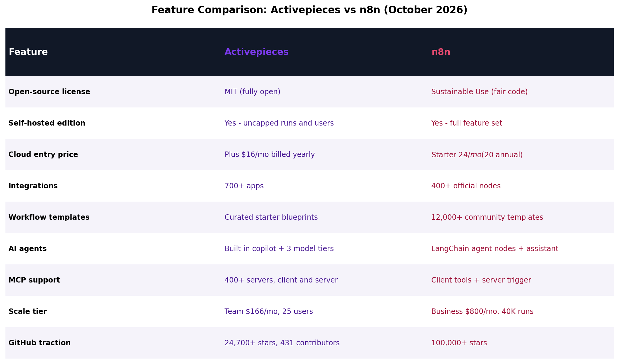Click the 'GitHub traction' row label

tap(40, 343)
